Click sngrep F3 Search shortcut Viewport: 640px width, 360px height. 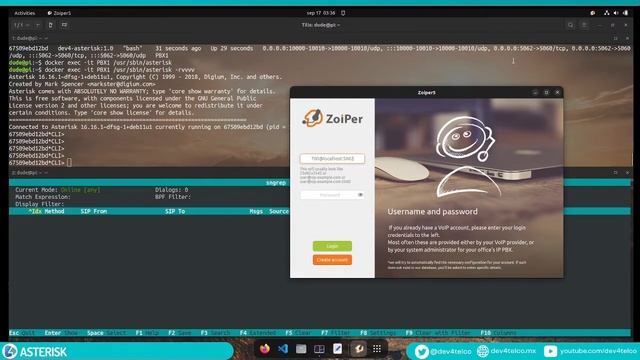point(216,333)
